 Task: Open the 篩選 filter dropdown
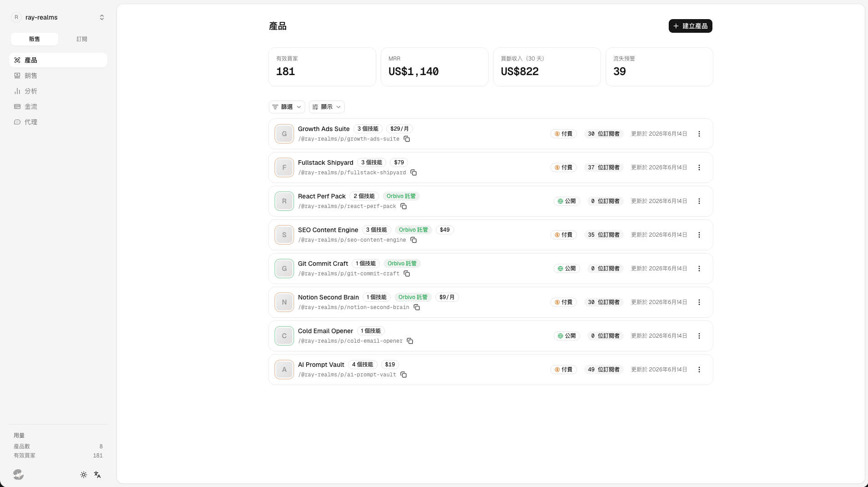(x=287, y=107)
